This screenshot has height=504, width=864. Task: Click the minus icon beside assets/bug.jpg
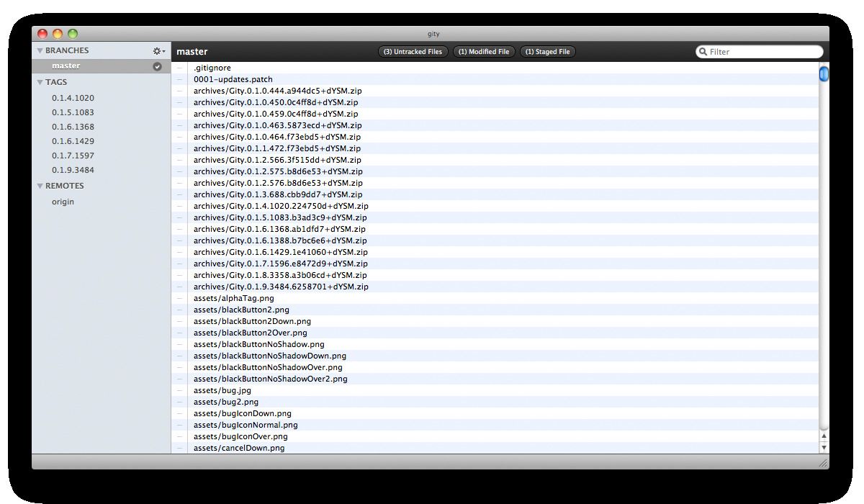click(x=179, y=390)
